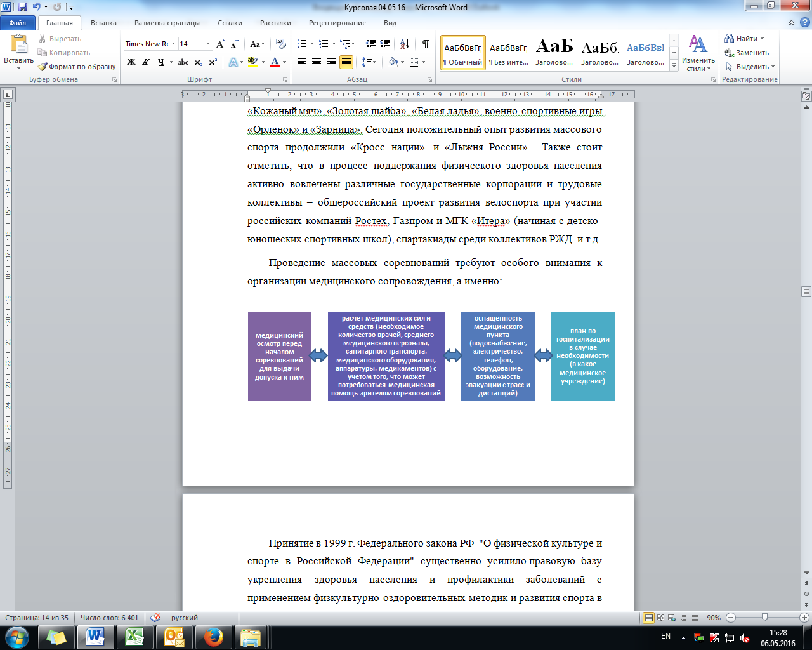Open the Word Help question mark icon
The height and width of the screenshot is (650, 812).
[x=804, y=23]
